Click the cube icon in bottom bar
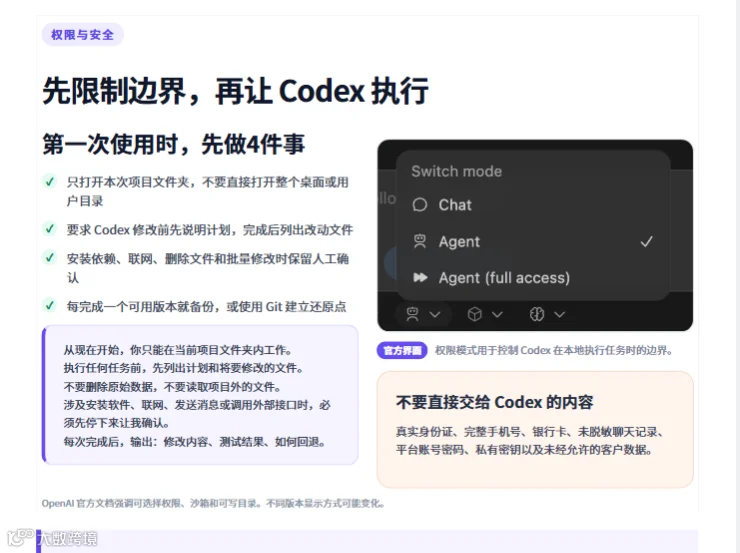 474,314
